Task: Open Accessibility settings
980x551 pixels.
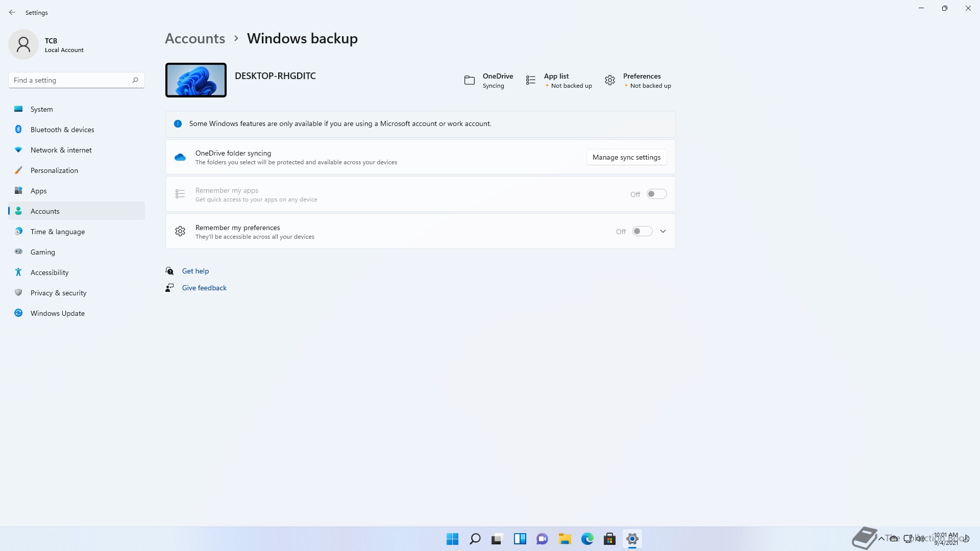Action: coord(77,272)
